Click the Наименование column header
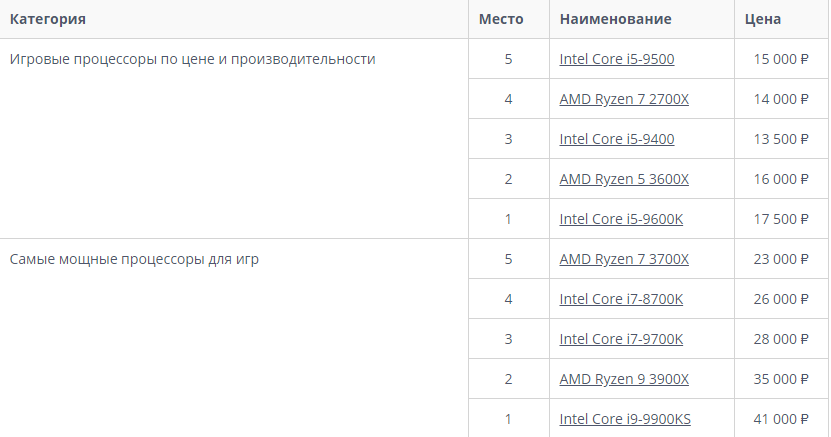Viewport: 831px width, 437px height. (615, 19)
